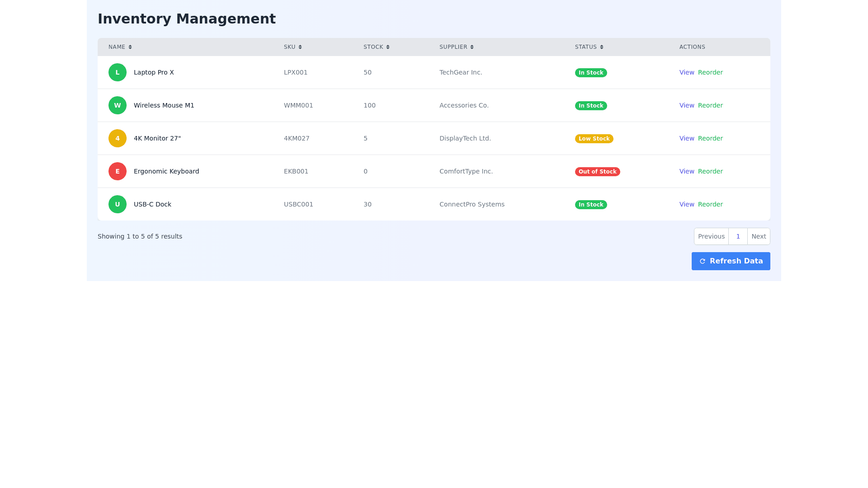Click the Low Stock status badge
868x488 pixels.
click(594, 139)
